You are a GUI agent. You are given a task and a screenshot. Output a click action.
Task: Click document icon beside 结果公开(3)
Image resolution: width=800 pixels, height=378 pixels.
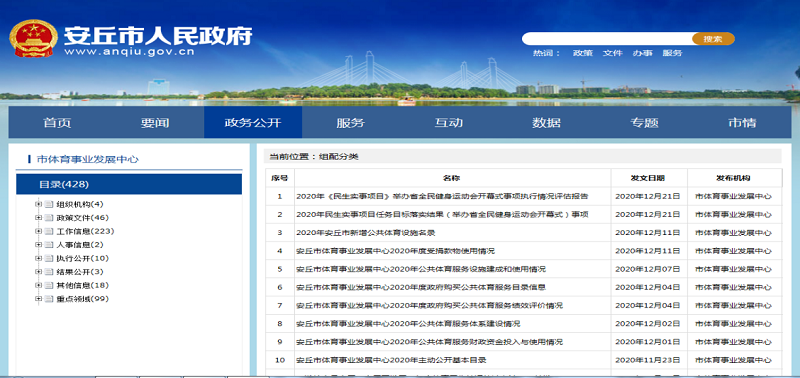(x=48, y=272)
